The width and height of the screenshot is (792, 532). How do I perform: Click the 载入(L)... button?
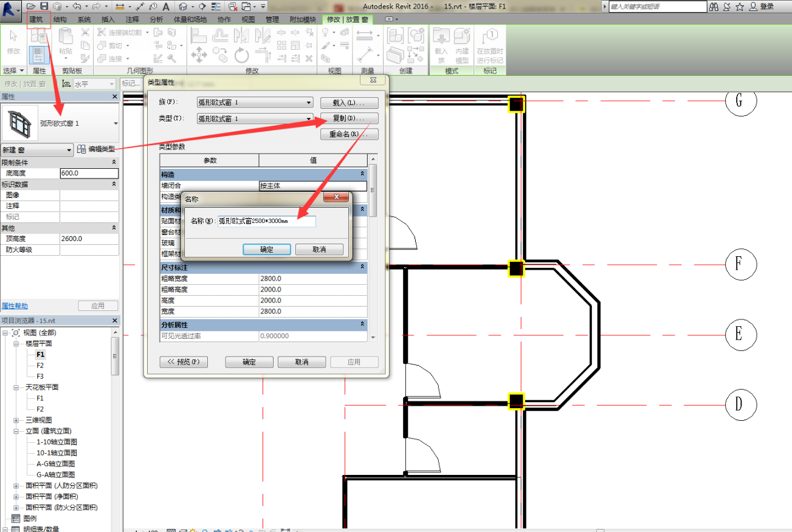coord(350,103)
